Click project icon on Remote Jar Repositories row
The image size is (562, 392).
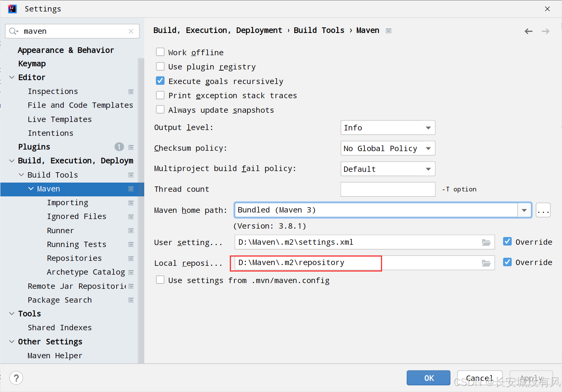click(x=131, y=286)
